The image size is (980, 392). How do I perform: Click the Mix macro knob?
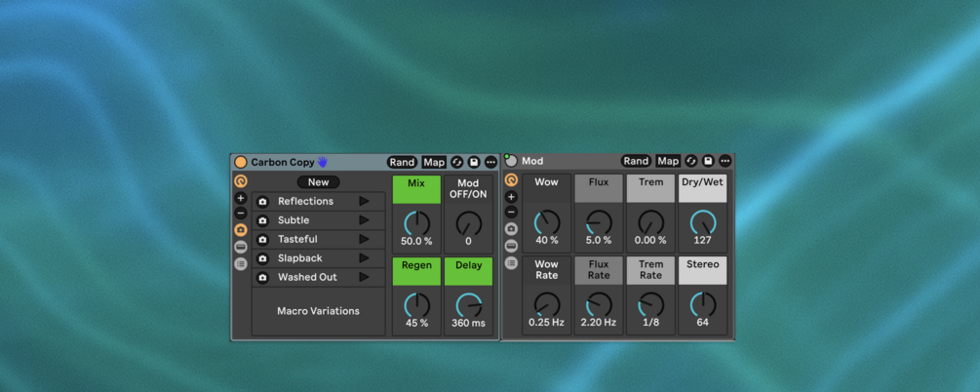(417, 223)
